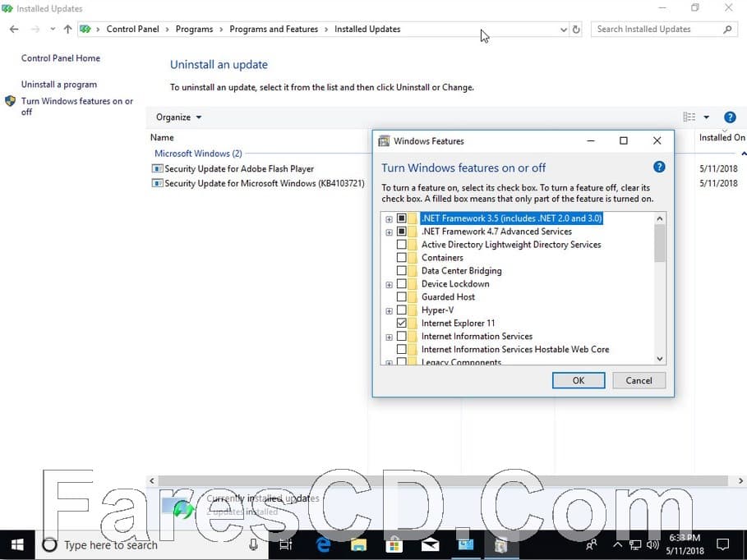Viewport: 747px width, 560px height.
Task: Expand the Device Lockdown tree node
Action: click(x=390, y=285)
